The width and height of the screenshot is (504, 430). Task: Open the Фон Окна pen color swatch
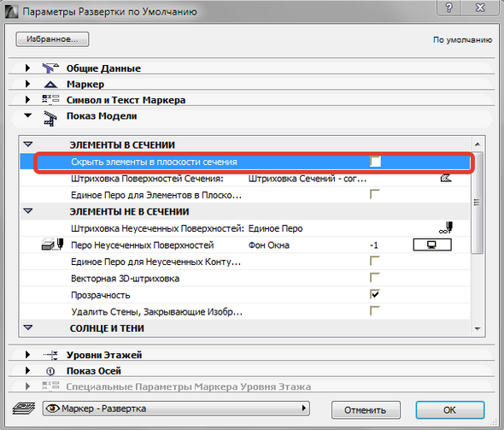(x=432, y=244)
